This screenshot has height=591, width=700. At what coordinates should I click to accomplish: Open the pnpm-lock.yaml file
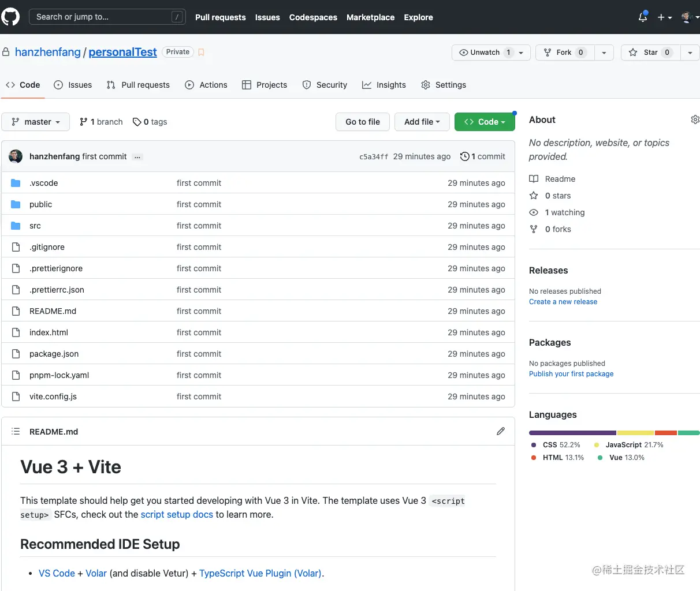tap(59, 375)
